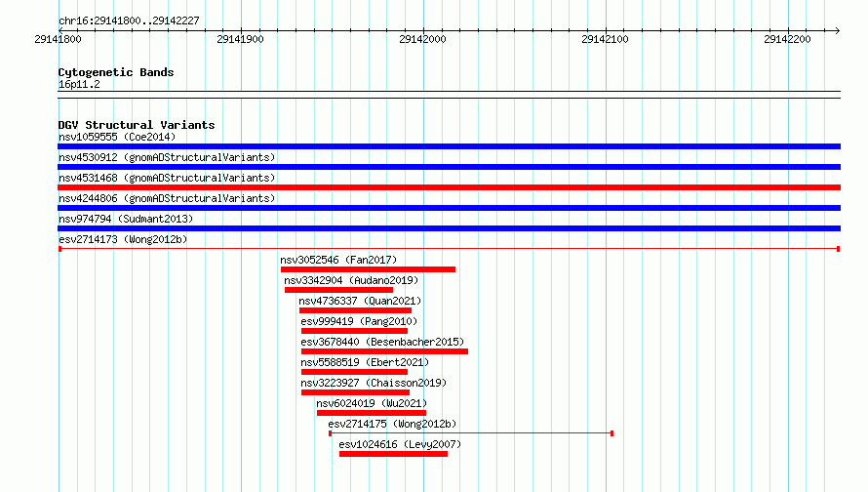Click the ruler's right-pointing arrowhead
Image resolution: width=868 pixels, height=492 pixels.
tap(838, 30)
